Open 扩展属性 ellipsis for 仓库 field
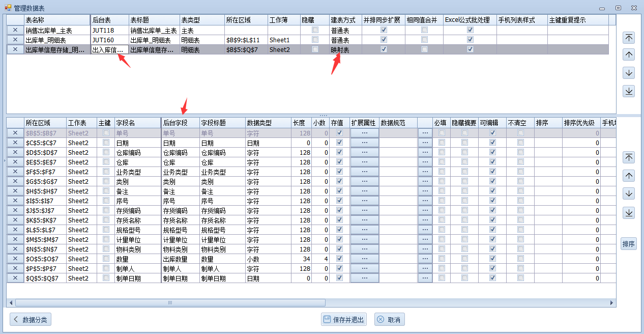This screenshot has width=644, height=334. pos(364,162)
